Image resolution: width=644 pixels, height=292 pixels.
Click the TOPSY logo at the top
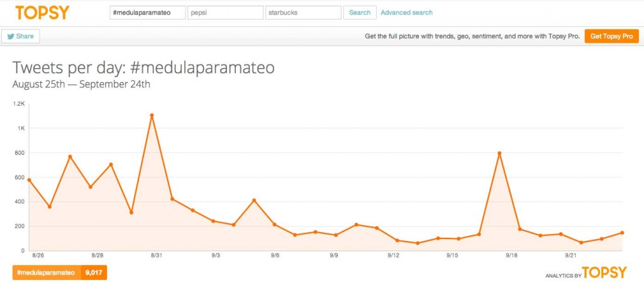click(42, 13)
